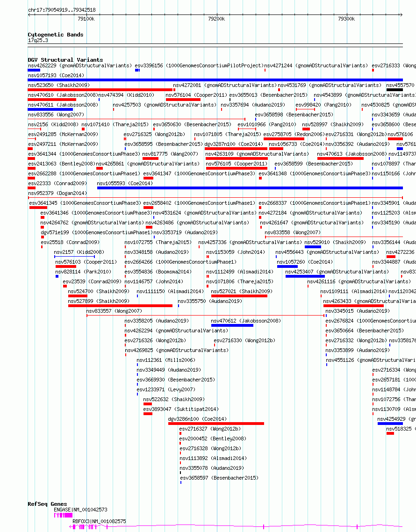This screenshot has width=416, height=532.
Task: Click the nsv4262229 gnomADStructuralVariants label
Action: click(x=80, y=65)
